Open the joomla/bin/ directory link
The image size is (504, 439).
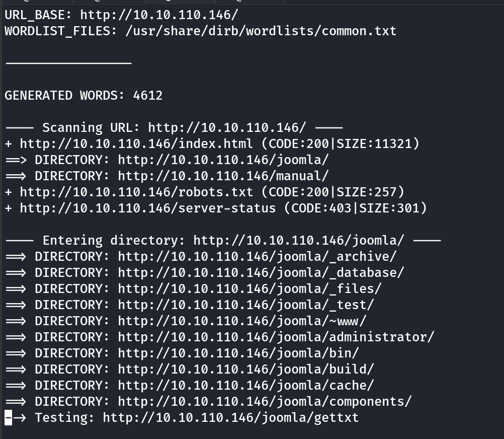click(238, 353)
